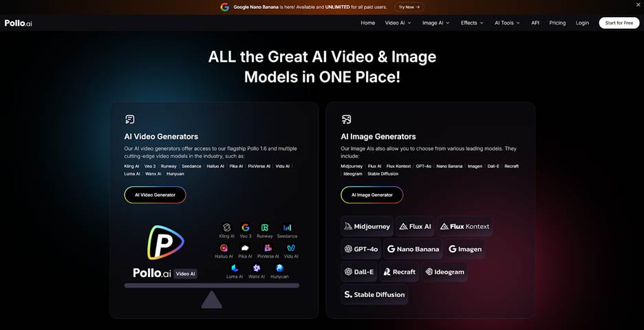Viewport: 644px width, 330px height.
Task: Click the Luma AI model icon
Action: pyautogui.click(x=235, y=268)
